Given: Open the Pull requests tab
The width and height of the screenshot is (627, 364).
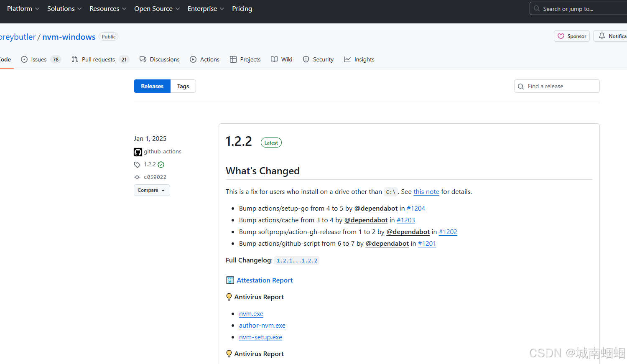Looking at the screenshot, I should click(x=100, y=59).
